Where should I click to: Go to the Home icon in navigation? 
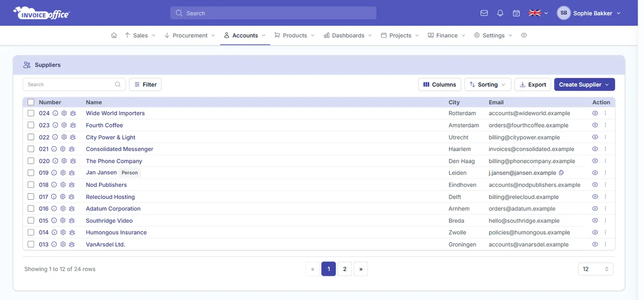[114, 35]
